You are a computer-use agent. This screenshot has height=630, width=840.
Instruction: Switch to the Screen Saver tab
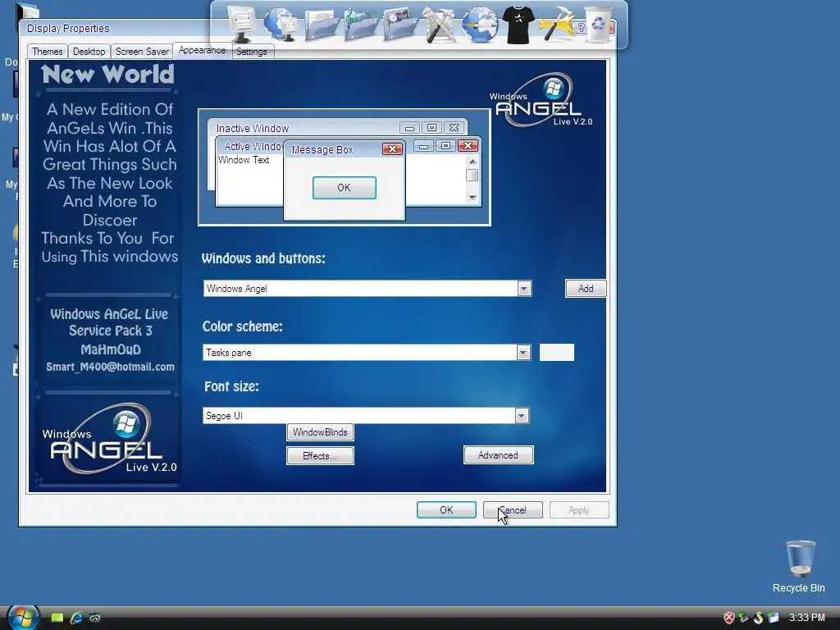[142, 52]
